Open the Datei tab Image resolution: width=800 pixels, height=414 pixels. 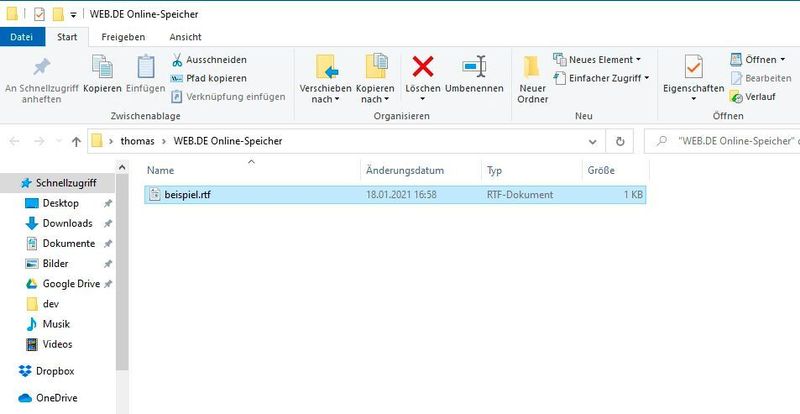pyautogui.click(x=22, y=37)
